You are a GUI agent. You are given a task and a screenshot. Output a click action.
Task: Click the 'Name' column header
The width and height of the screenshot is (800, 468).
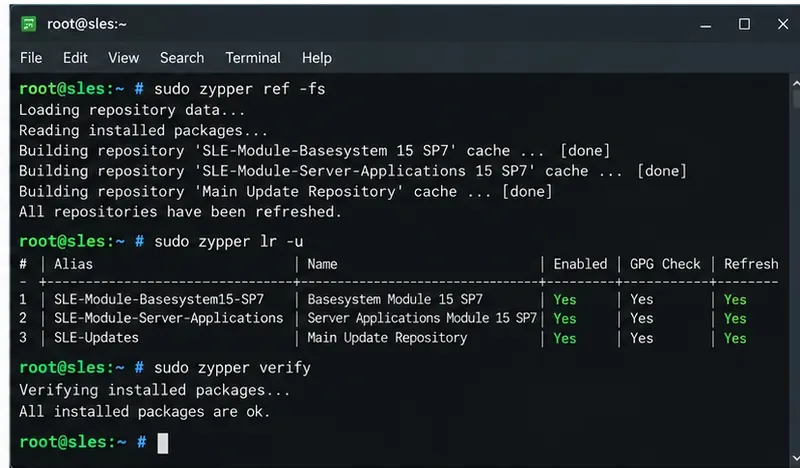tap(322, 264)
